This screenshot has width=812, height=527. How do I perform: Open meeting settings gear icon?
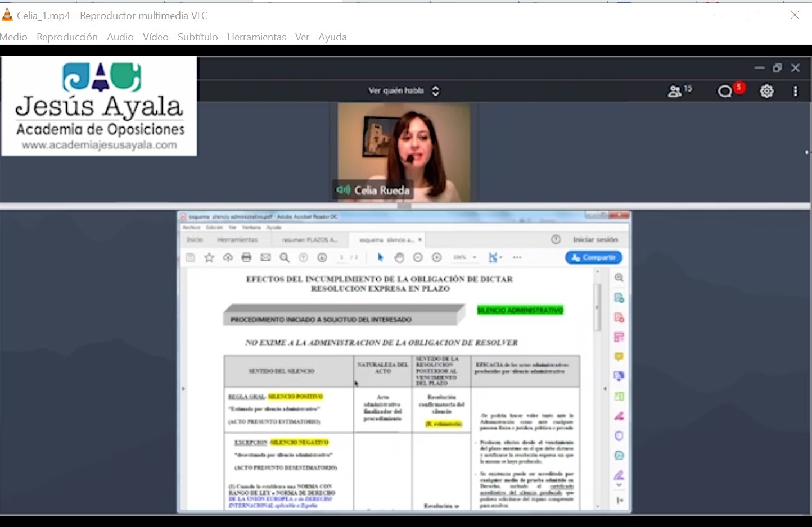[x=766, y=91]
